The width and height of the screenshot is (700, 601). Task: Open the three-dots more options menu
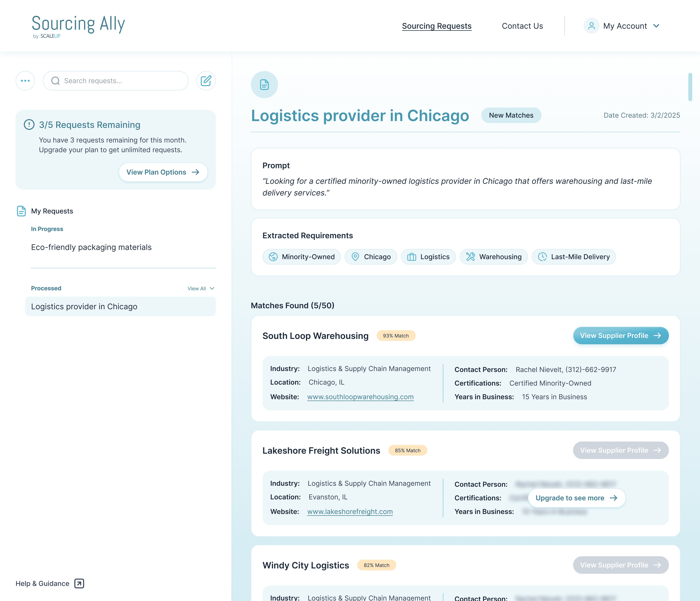point(25,81)
